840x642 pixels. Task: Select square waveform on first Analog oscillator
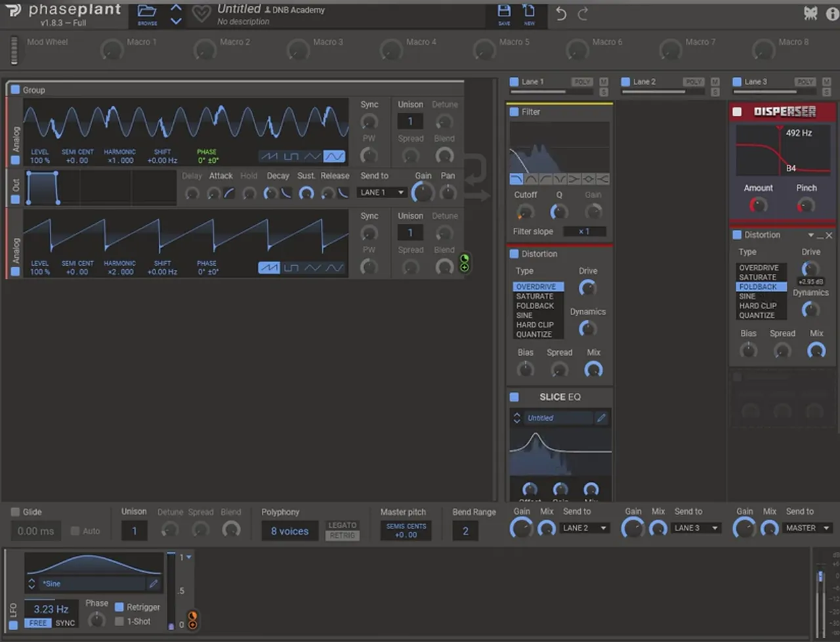(x=291, y=156)
